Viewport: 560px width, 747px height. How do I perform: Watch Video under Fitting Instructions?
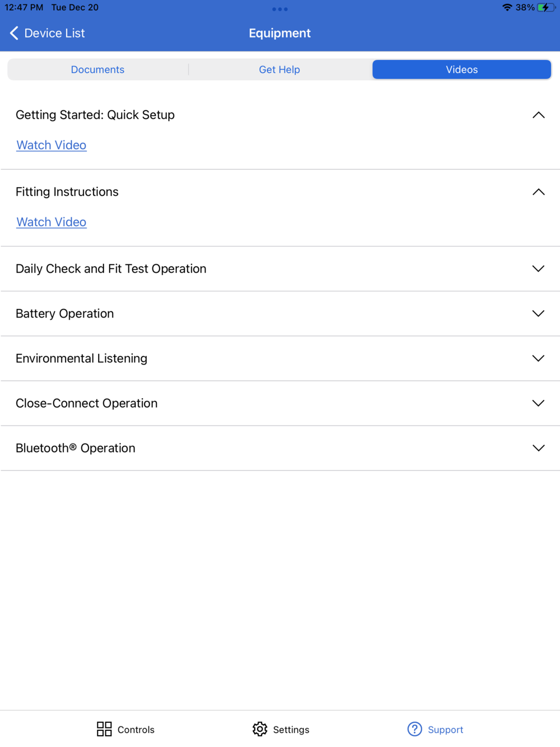(x=52, y=222)
